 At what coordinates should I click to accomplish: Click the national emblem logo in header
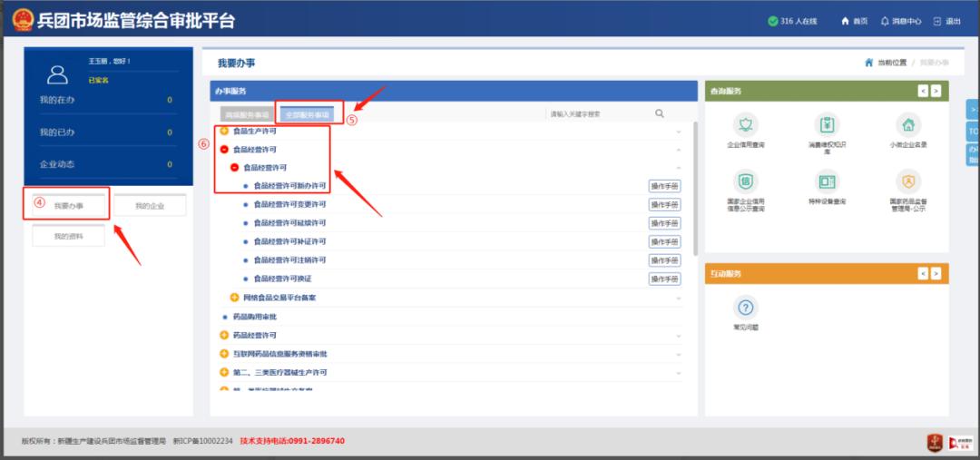23,21
